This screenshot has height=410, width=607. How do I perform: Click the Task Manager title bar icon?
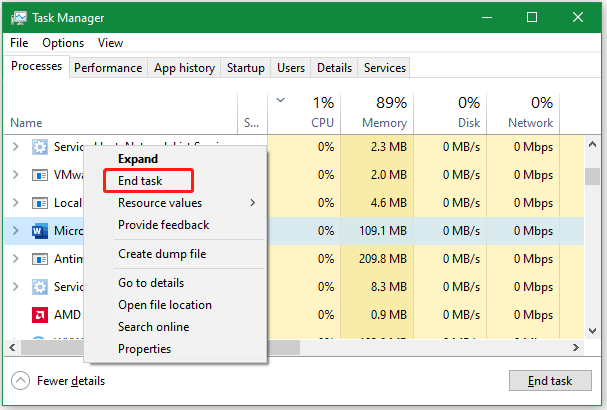[19, 18]
